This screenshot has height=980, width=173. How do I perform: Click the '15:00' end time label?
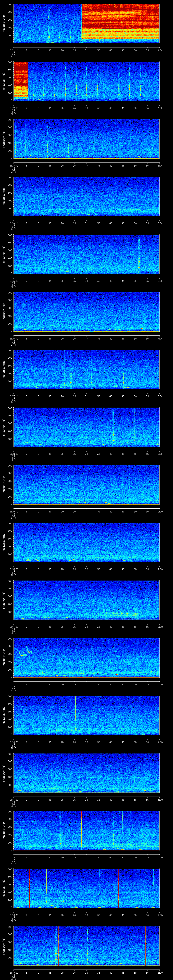point(159,800)
